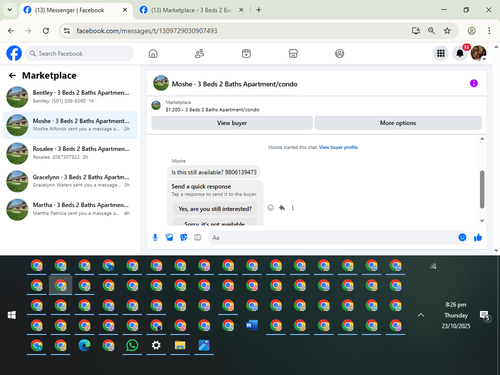Bookmark this page with star icon
The width and height of the screenshot is (500, 375).
(447, 31)
